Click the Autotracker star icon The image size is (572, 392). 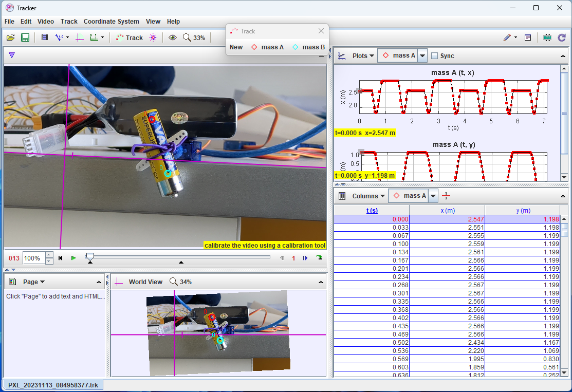click(x=153, y=38)
